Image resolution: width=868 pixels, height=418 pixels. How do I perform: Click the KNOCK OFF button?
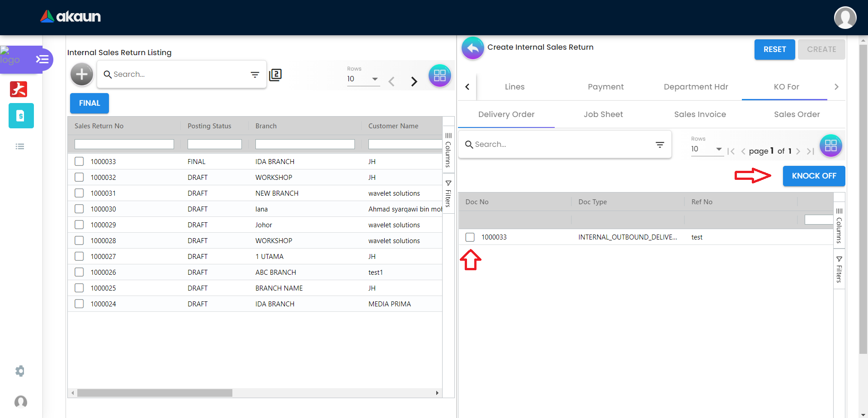point(813,176)
